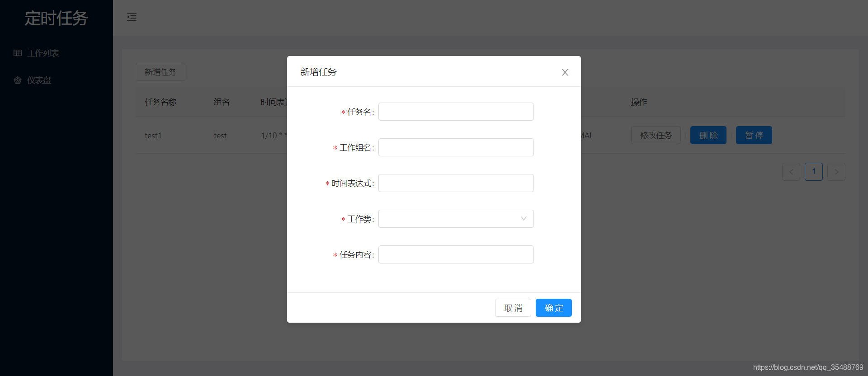This screenshot has width=868, height=376.
Task: Focus the 任务名 input field
Action: 456,112
